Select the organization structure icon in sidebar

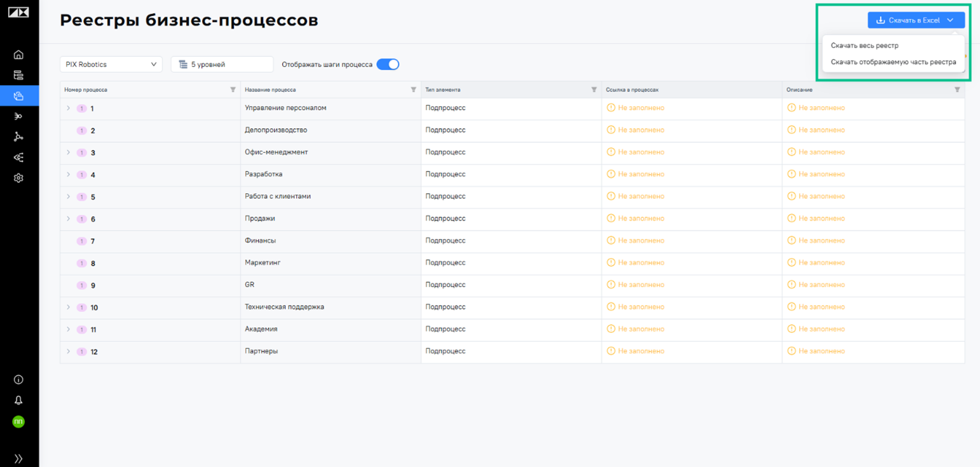(18, 74)
